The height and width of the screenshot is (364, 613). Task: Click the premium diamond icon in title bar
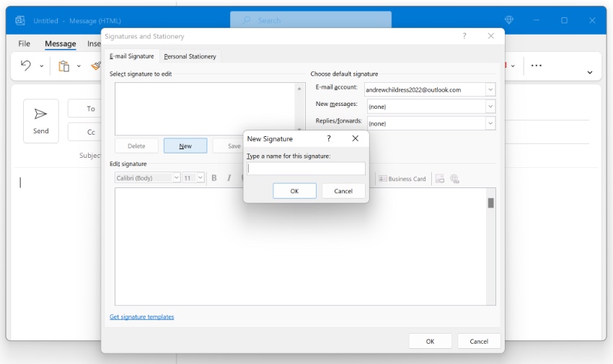click(x=508, y=20)
